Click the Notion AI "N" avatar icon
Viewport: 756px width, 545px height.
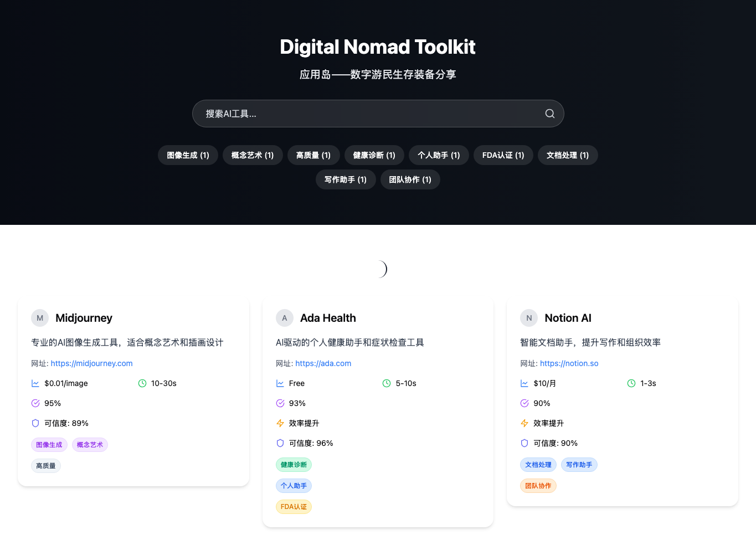pyautogui.click(x=529, y=318)
